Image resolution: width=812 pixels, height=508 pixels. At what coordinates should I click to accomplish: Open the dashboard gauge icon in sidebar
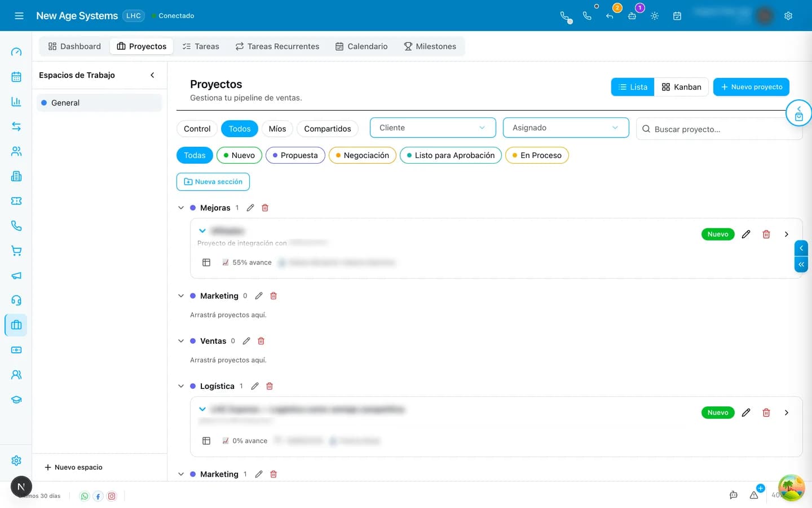[x=16, y=52]
